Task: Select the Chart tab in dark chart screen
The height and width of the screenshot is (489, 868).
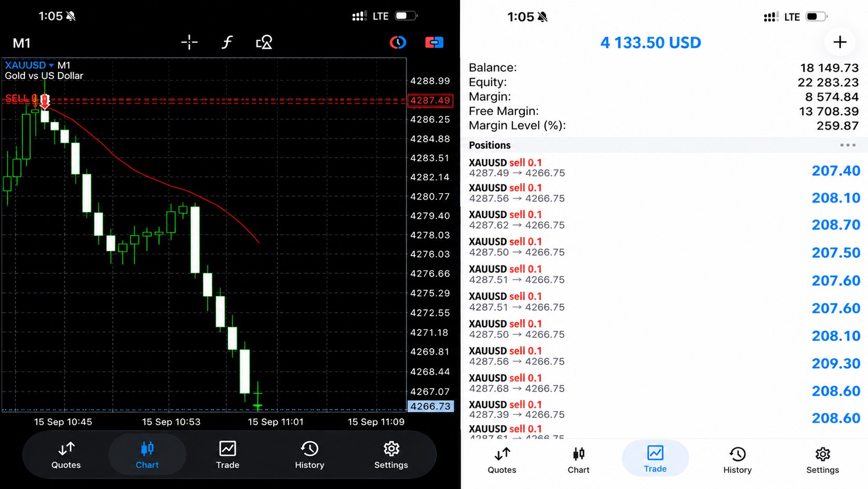Action: click(147, 455)
